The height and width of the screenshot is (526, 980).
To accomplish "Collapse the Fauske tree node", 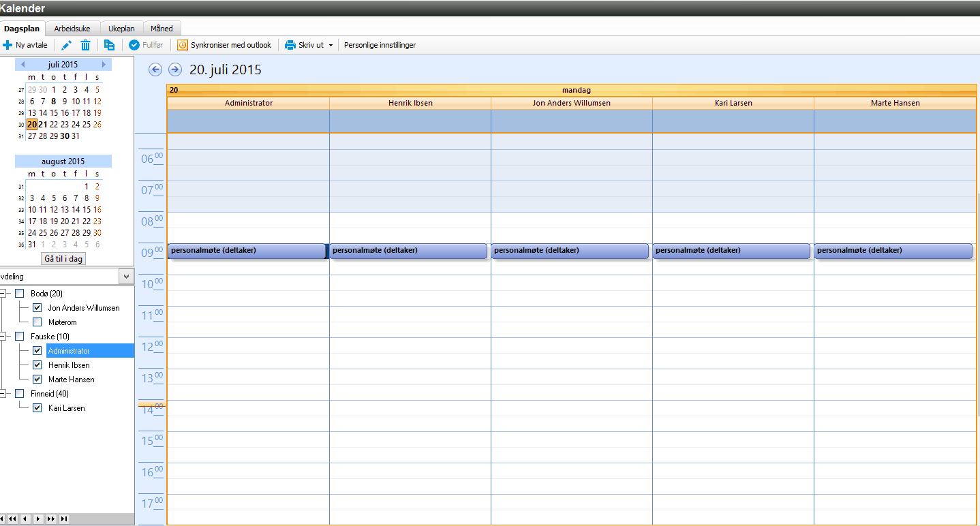I will 3,337.
